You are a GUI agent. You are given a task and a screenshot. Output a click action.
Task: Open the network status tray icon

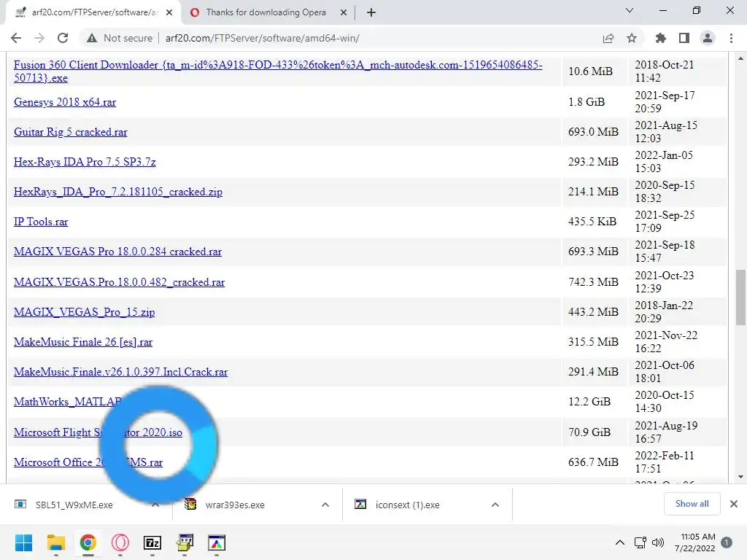[x=640, y=542]
